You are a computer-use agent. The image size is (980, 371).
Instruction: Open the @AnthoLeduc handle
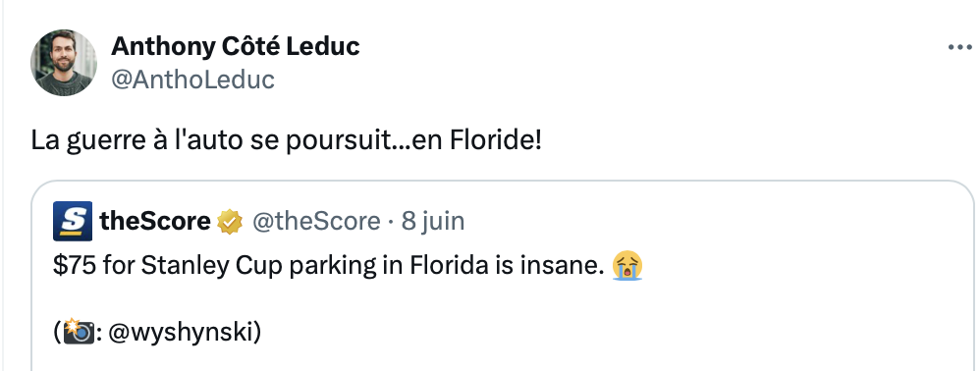pyautogui.click(x=193, y=79)
